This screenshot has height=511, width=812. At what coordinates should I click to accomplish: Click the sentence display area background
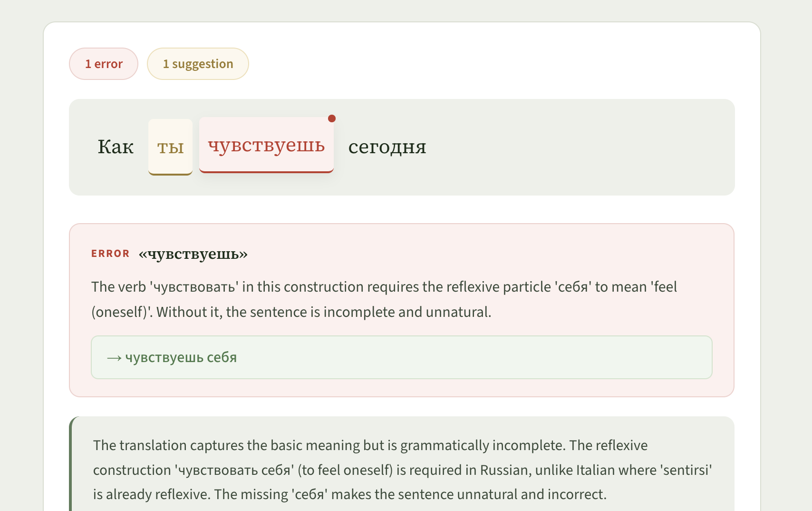[570, 147]
